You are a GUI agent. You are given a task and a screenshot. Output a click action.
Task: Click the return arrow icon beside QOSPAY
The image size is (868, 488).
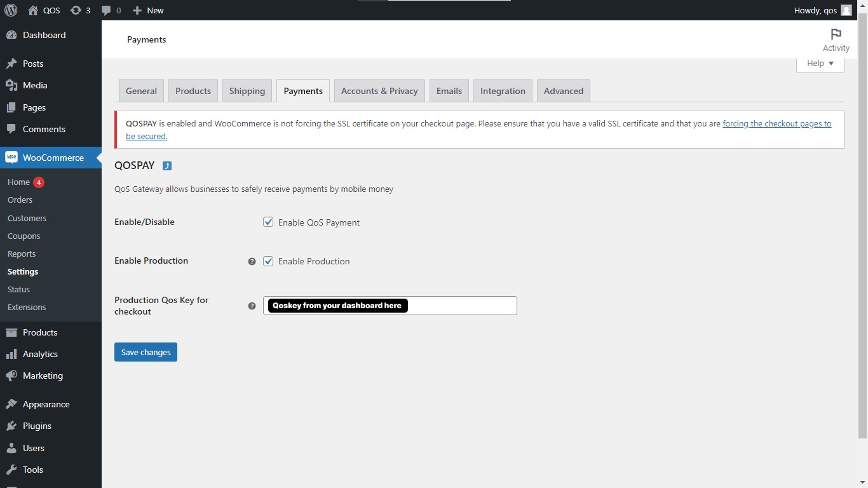[167, 166]
